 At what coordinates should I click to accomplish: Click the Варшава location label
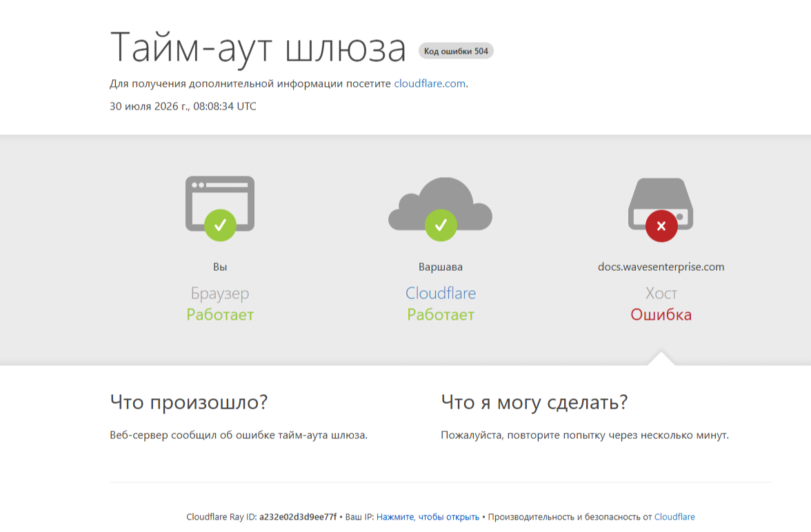tap(441, 267)
